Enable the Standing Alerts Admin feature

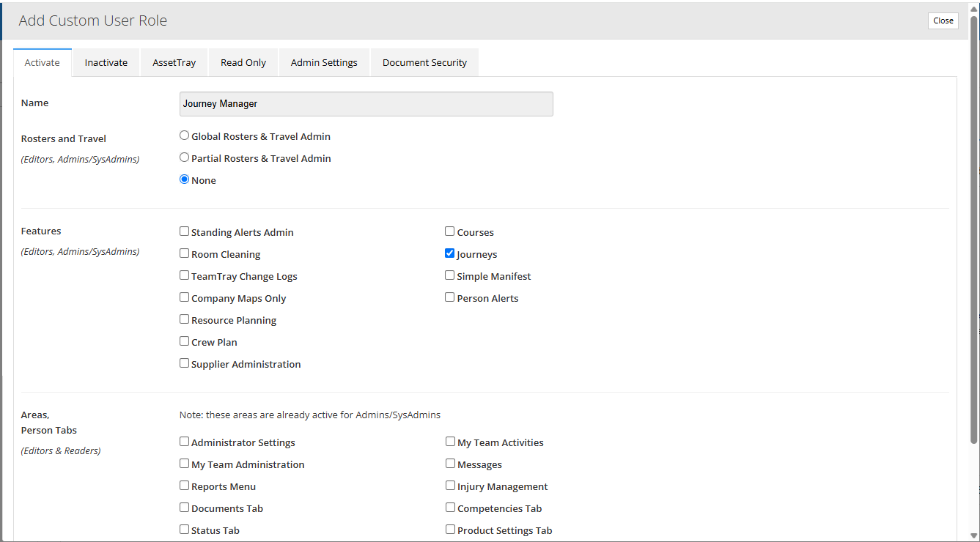(x=184, y=231)
